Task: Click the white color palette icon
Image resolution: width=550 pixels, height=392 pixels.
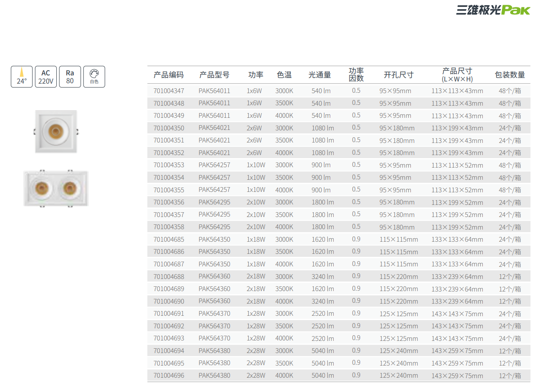Action: click(x=94, y=77)
